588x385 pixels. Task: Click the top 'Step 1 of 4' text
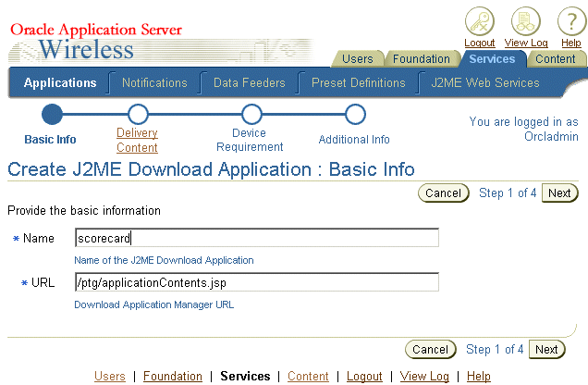pyautogui.click(x=508, y=192)
